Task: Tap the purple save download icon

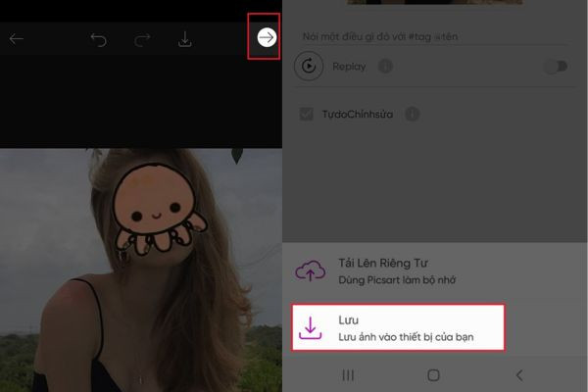Action: pyautogui.click(x=310, y=328)
